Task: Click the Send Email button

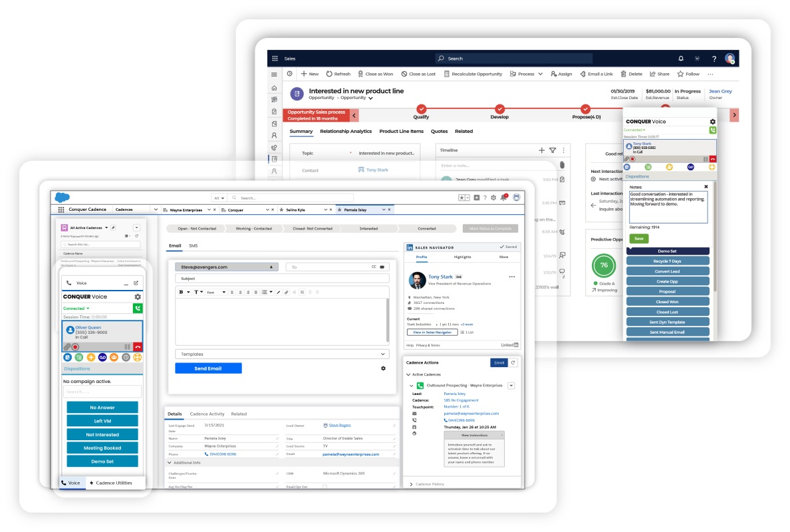Action: click(208, 368)
